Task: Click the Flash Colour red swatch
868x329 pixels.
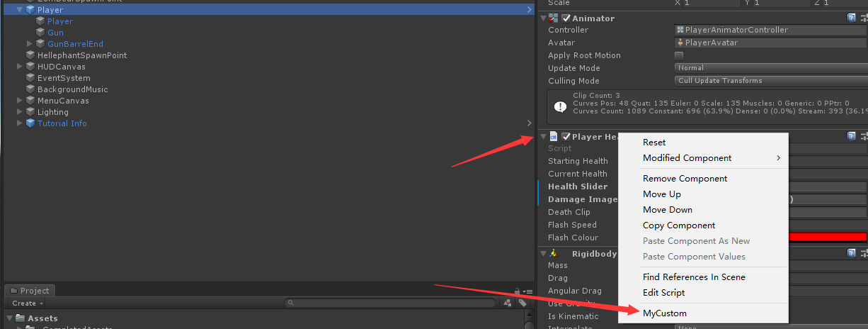Action: pos(828,238)
